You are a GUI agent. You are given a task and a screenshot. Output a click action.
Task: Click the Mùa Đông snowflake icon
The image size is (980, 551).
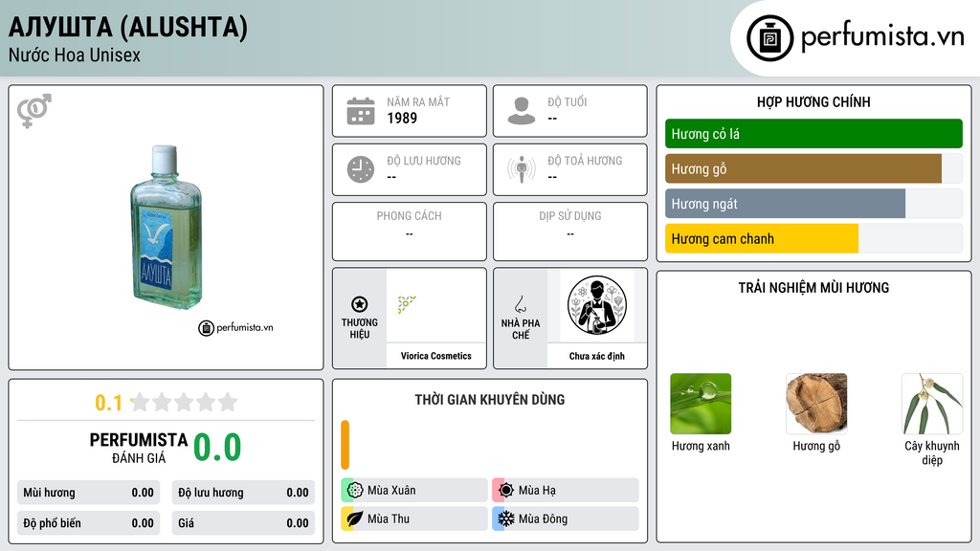506,518
